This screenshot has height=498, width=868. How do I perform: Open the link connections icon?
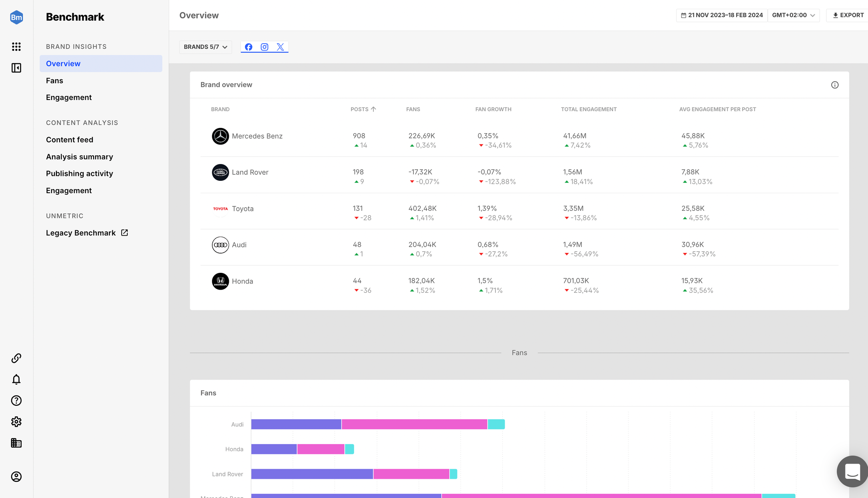click(x=16, y=358)
